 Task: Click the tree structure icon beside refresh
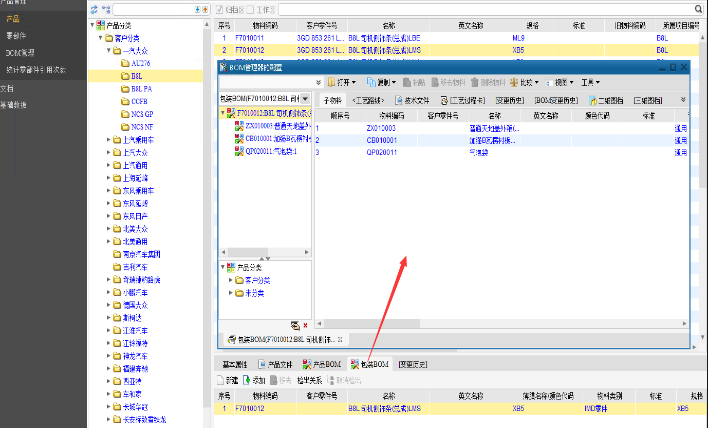coord(105,9)
